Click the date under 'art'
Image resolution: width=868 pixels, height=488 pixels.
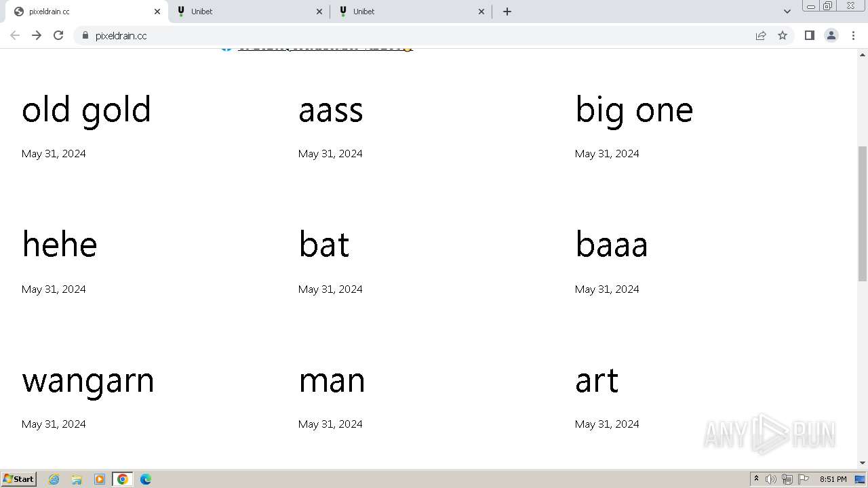pyautogui.click(x=607, y=424)
